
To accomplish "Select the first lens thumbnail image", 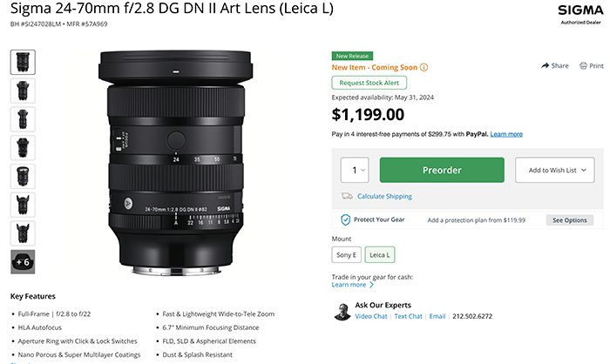I will pos(23,62).
